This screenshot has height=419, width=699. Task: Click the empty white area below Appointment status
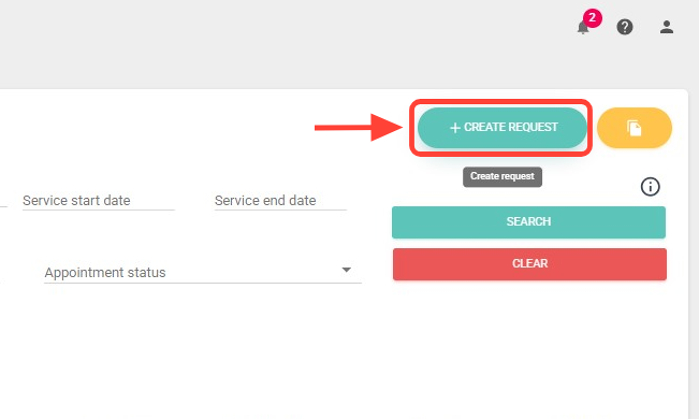[x=200, y=350]
